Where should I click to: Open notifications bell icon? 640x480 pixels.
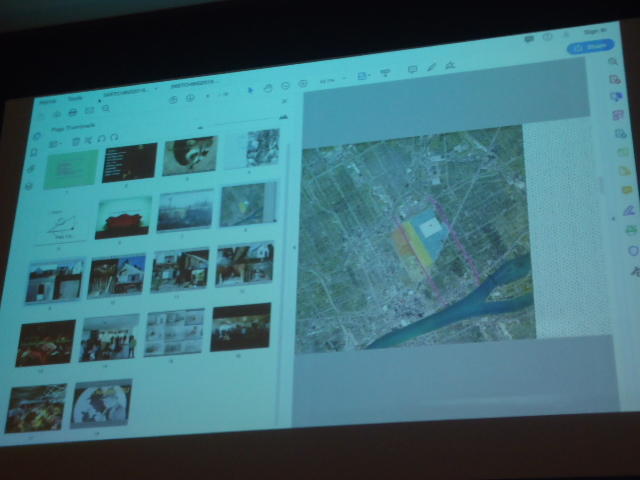click(566, 34)
